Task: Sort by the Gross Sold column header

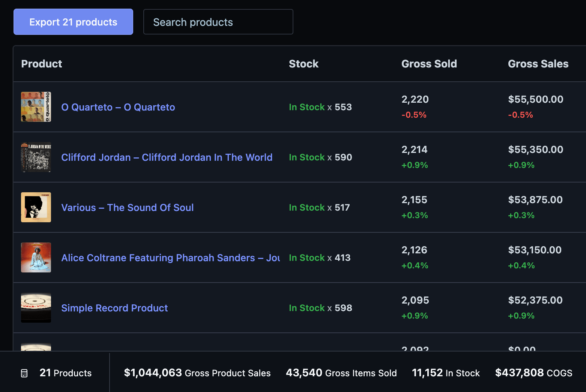Action: (429, 64)
